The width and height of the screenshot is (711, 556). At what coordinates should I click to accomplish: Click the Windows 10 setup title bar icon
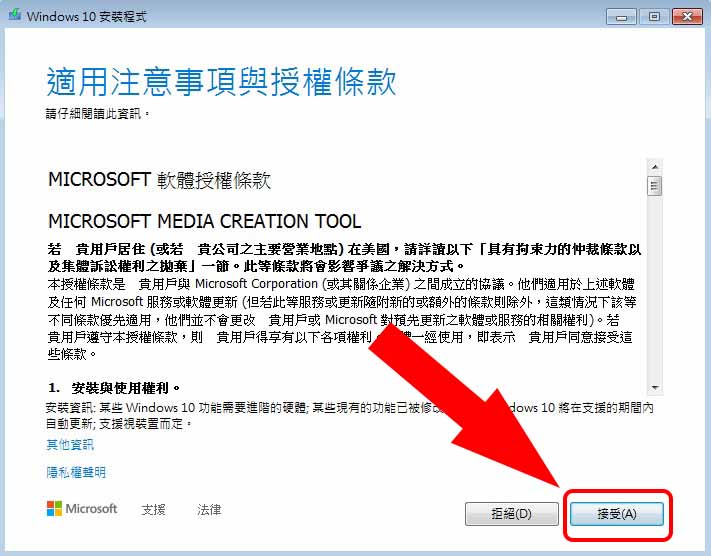click(15, 15)
